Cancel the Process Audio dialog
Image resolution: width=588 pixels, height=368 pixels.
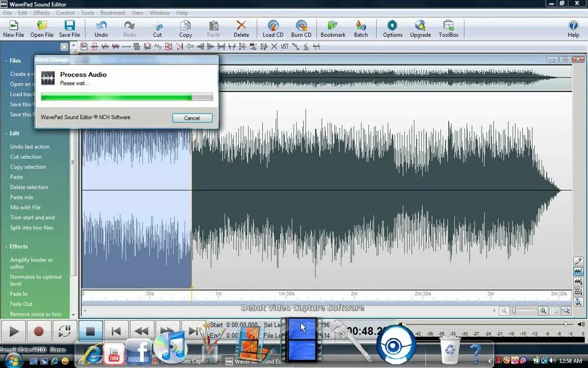tap(192, 118)
